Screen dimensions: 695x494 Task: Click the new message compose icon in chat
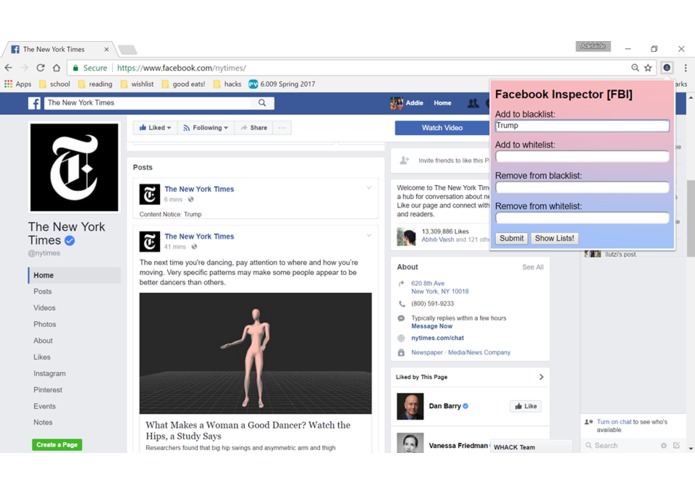[676, 445]
